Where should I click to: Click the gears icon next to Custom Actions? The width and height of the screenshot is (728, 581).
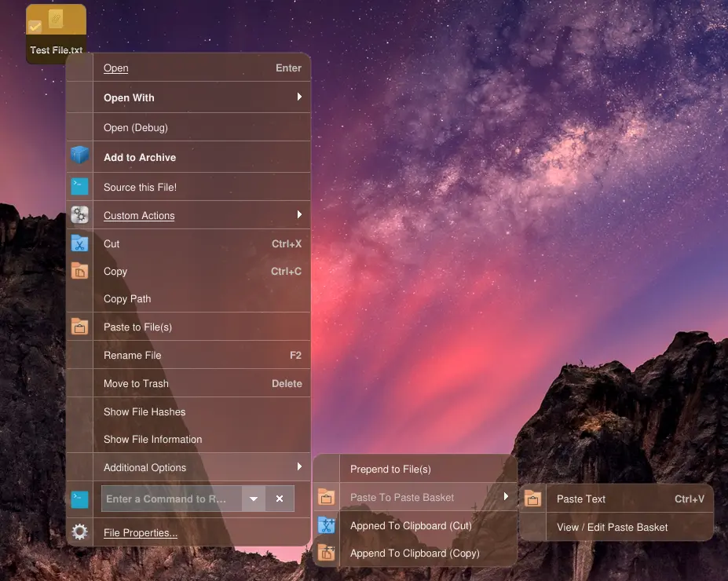79,215
